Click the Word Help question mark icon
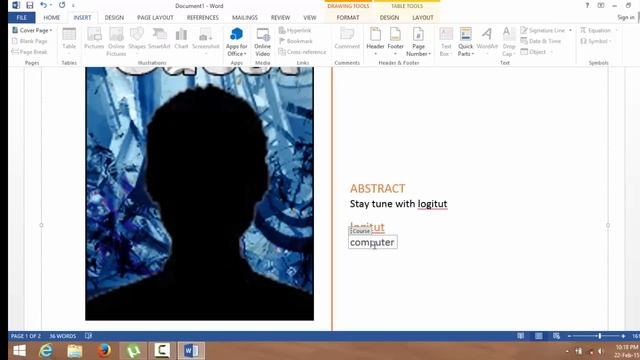Image resolution: width=640 pixels, height=360 pixels. [587, 5]
